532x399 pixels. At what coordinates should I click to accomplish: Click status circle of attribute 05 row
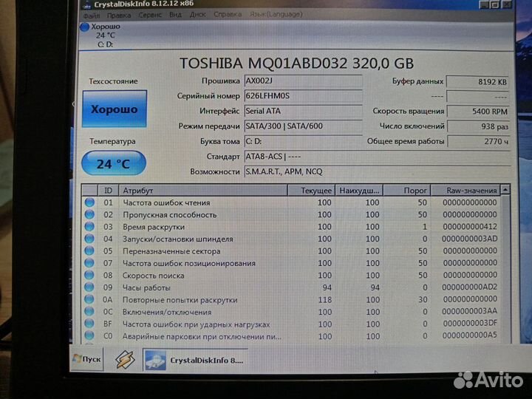pyautogui.click(x=89, y=250)
